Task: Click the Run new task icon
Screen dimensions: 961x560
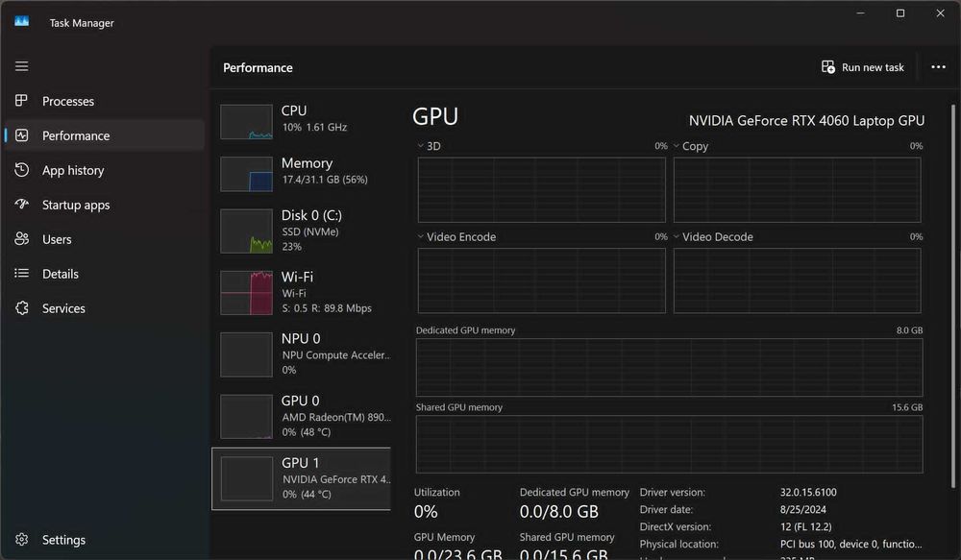Action: 828,67
